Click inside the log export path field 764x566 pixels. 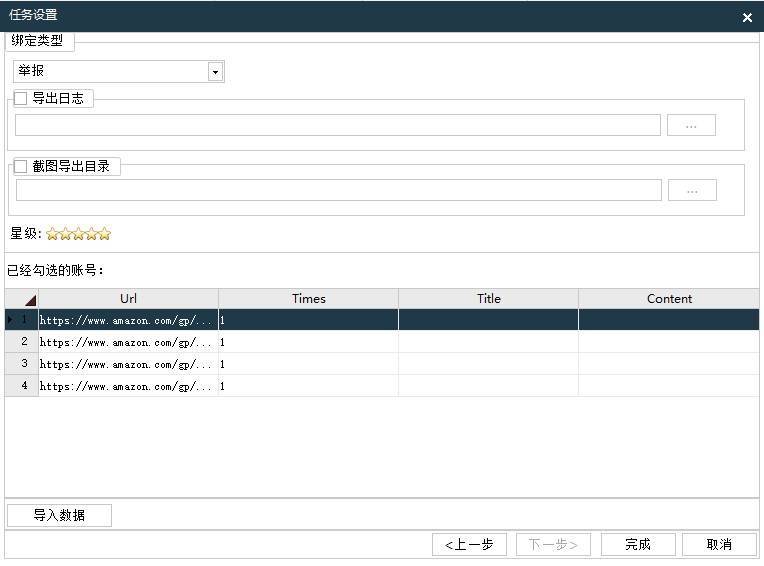pyautogui.click(x=337, y=125)
